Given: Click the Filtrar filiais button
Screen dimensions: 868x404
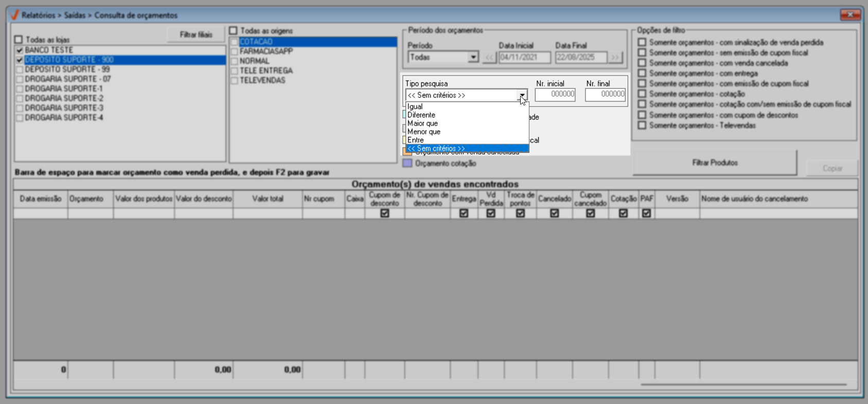Looking at the screenshot, I should coord(196,35).
